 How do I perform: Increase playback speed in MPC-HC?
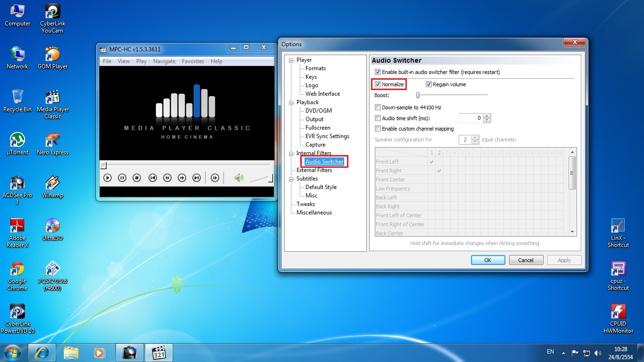182,178
